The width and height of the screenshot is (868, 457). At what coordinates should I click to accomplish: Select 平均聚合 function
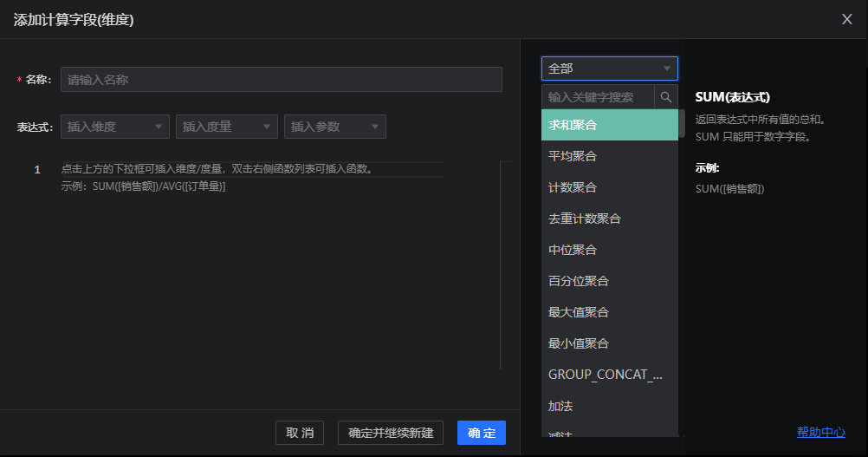tap(609, 156)
